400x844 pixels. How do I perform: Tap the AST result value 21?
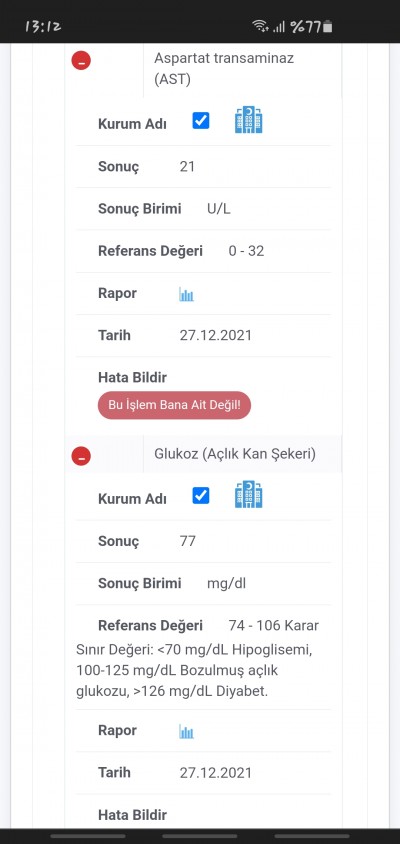(x=187, y=166)
